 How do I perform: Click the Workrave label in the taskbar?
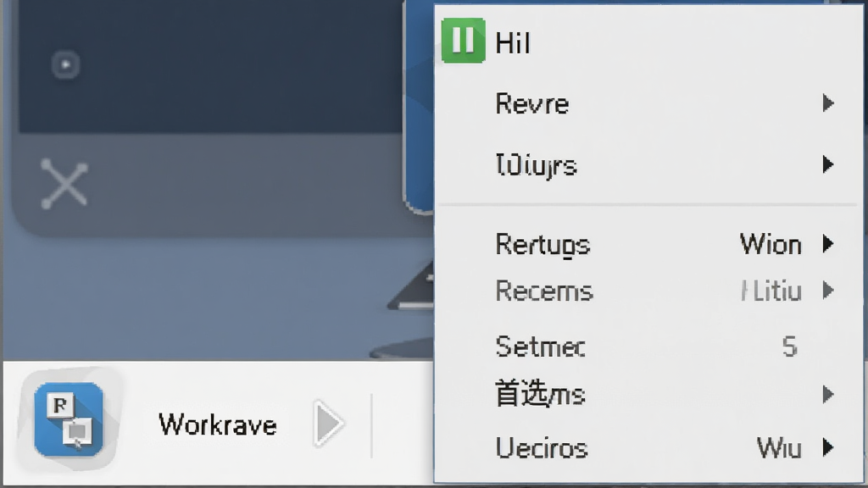[218, 425]
